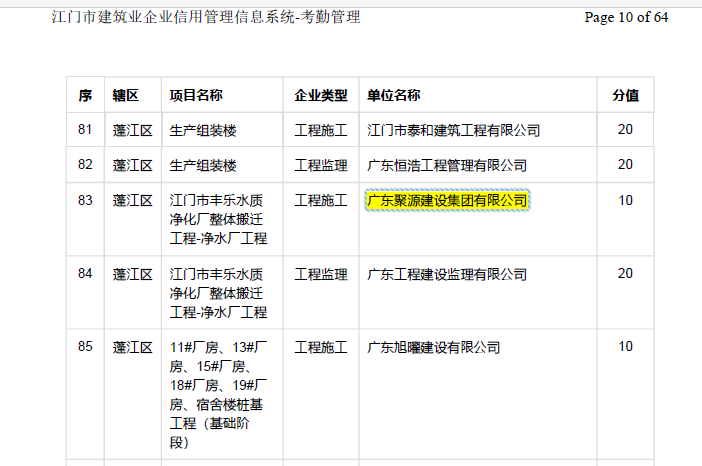The image size is (702, 466).
Task: Click the 项目名称 column header
Action: point(196,95)
